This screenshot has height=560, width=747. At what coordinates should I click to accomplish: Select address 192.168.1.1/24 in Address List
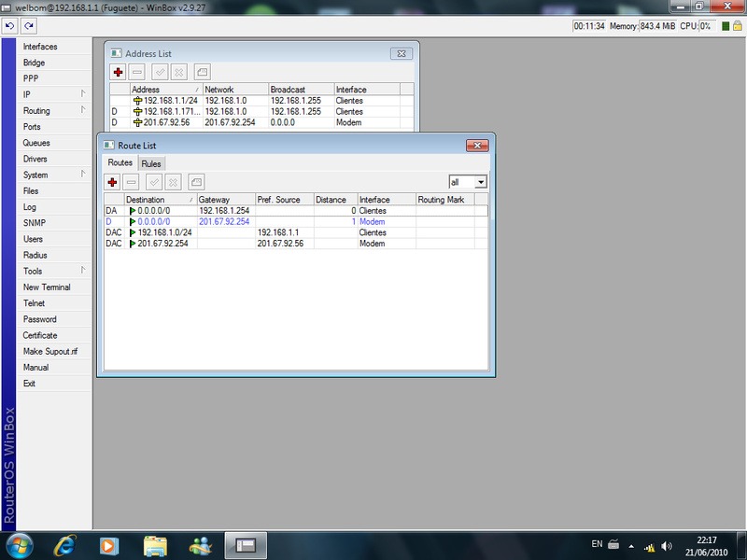[x=261, y=101]
